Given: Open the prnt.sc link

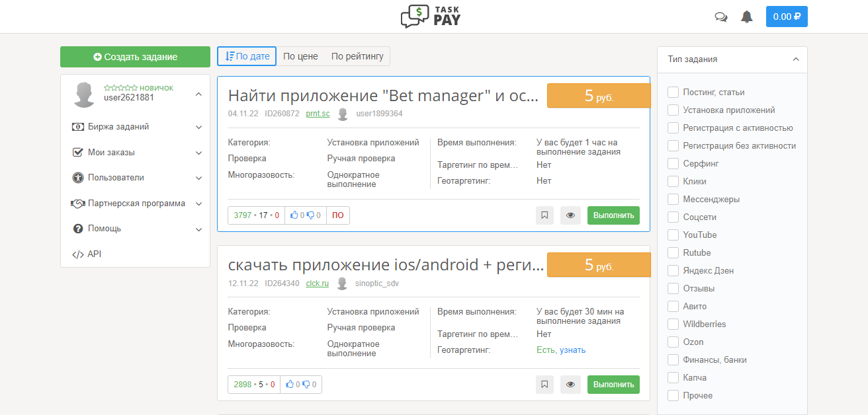Looking at the screenshot, I should [318, 114].
